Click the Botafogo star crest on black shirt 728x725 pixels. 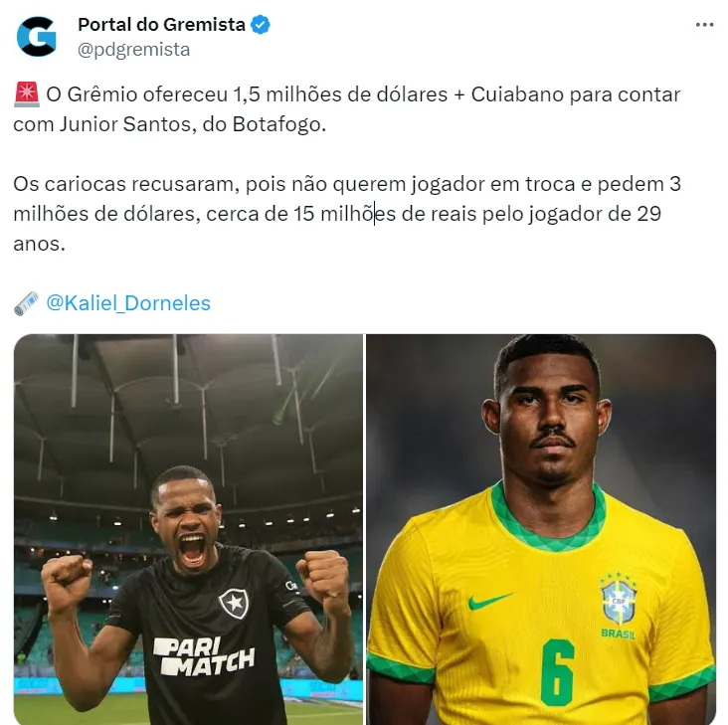[x=234, y=604]
